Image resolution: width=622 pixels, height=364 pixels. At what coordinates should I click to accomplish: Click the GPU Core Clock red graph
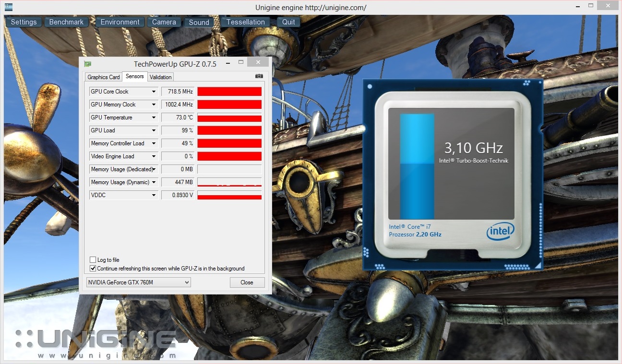click(x=229, y=92)
